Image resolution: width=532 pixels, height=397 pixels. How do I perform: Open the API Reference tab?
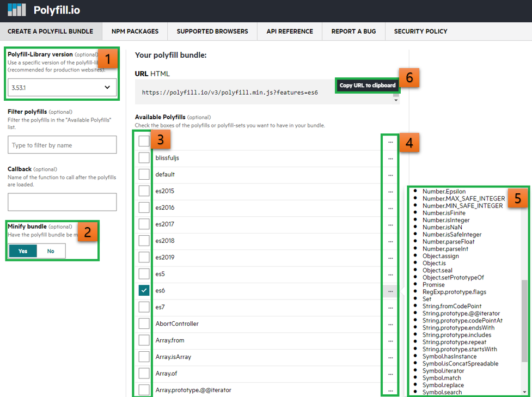[290, 31]
